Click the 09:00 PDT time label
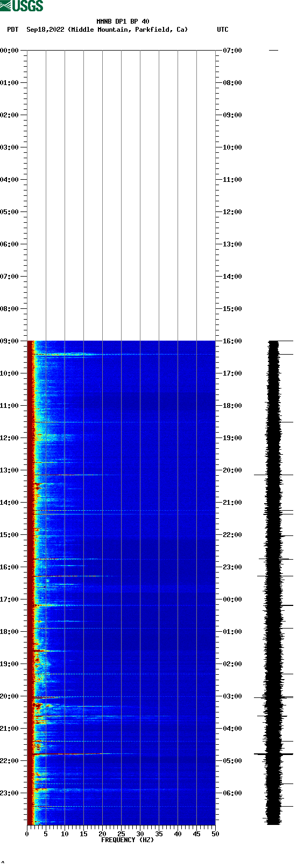The image size is (297, 868). click(x=9, y=341)
